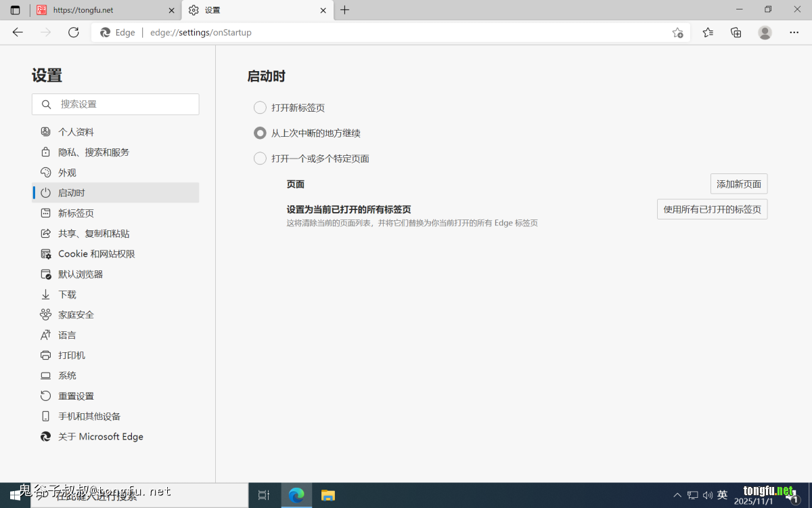Open the Favorites list icon
The width and height of the screenshot is (812, 508).
click(708, 33)
